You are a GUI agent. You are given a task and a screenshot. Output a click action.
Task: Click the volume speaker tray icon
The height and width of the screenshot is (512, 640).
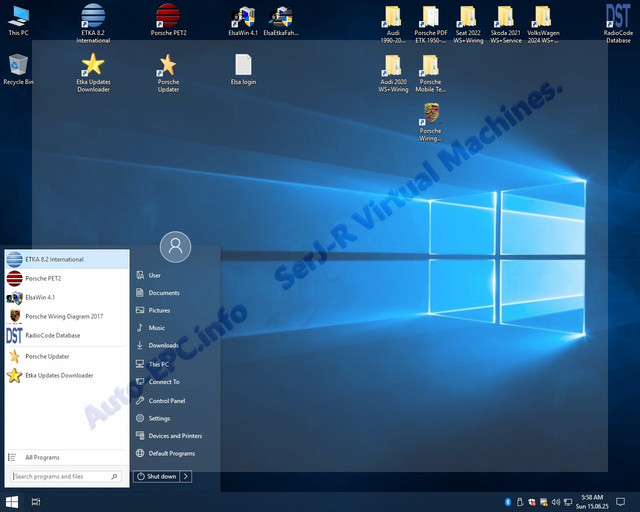click(556, 502)
